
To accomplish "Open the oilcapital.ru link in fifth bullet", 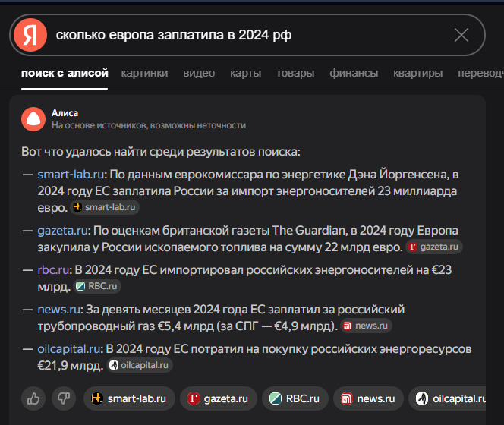I will click(x=69, y=349).
